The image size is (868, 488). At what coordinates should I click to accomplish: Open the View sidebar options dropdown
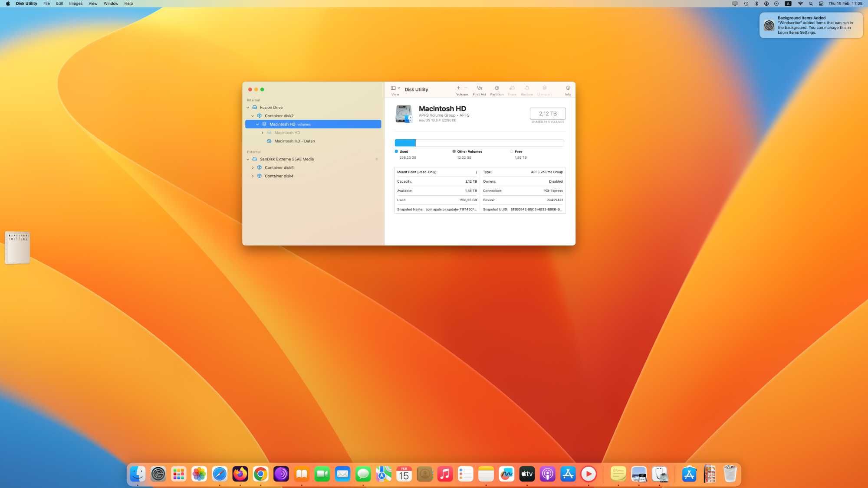click(x=395, y=88)
